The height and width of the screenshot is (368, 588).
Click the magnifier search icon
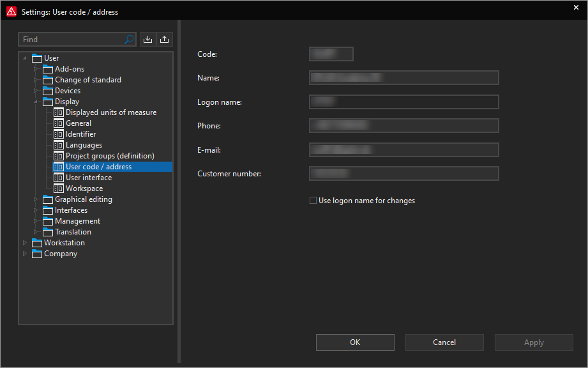[130, 40]
